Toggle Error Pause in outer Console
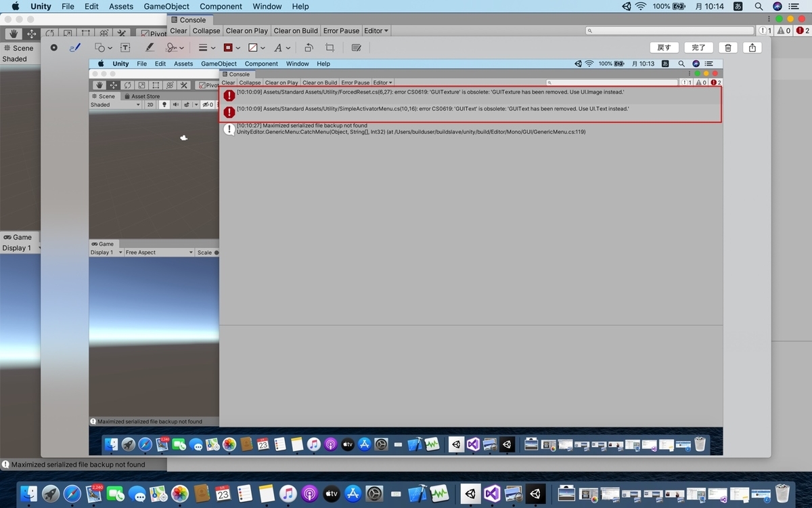The height and width of the screenshot is (508, 812). click(x=342, y=30)
